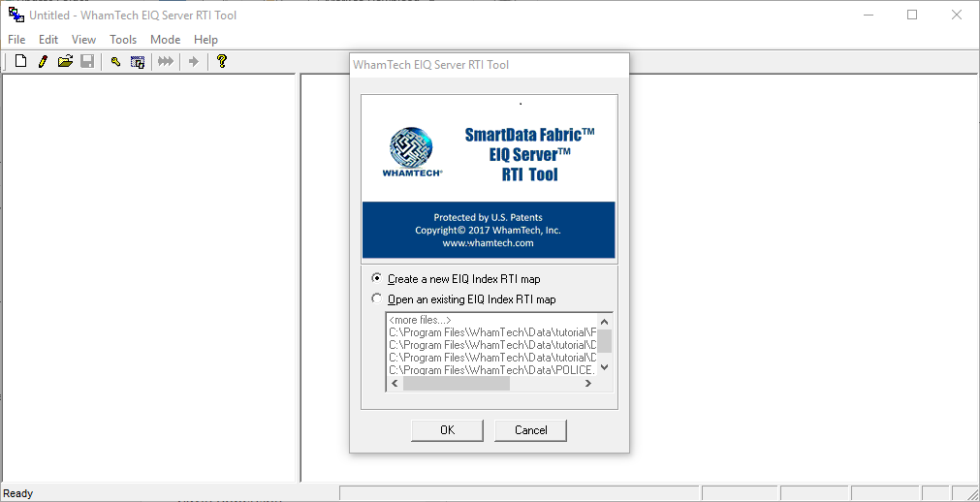Click the open folder toolbar icon
Screen dimensions: 980x502
[65, 61]
